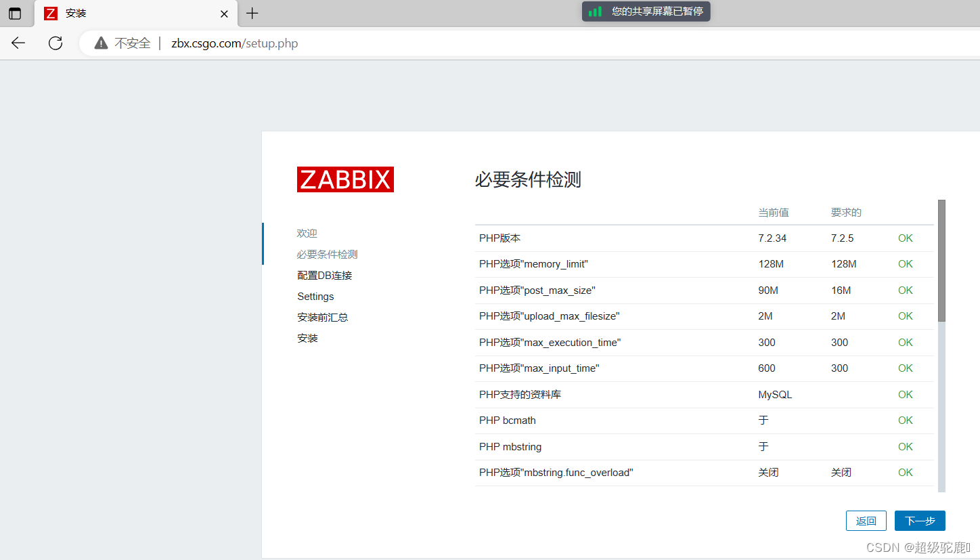
Task: Click the PHP选项"max_input_time" label
Action: [539, 368]
